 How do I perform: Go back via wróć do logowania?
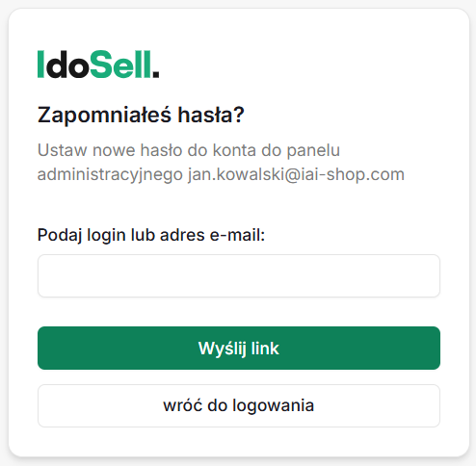pos(239,405)
